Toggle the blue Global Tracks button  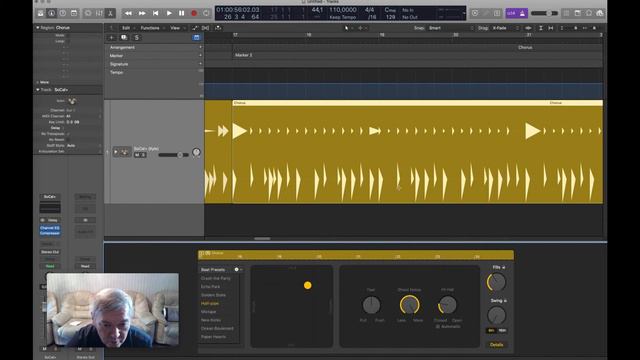click(196, 38)
